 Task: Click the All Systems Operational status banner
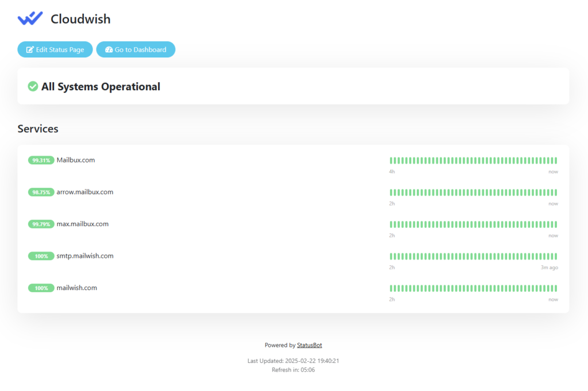pos(294,86)
